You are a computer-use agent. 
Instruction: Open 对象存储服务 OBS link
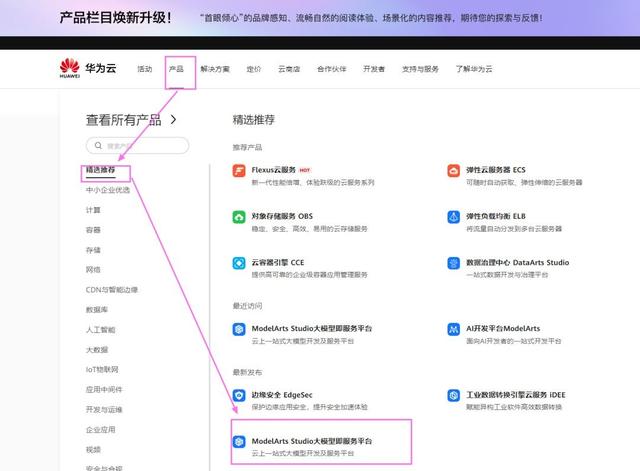[x=282, y=217]
